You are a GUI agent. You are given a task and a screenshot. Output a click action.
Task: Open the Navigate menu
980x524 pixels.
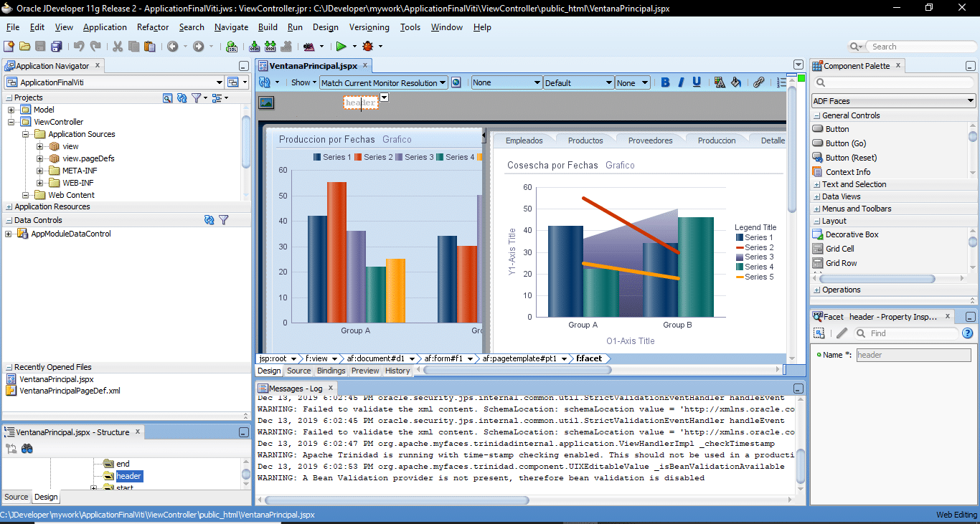tap(231, 27)
